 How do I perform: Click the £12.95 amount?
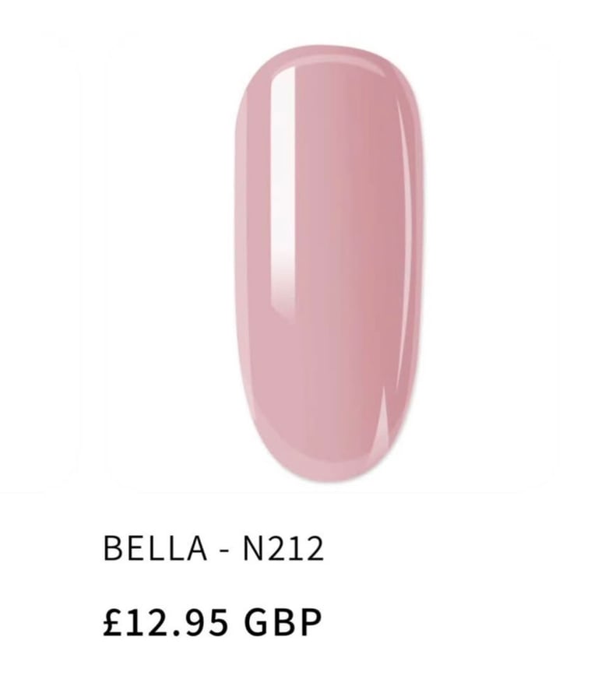pyautogui.click(x=166, y=622)
